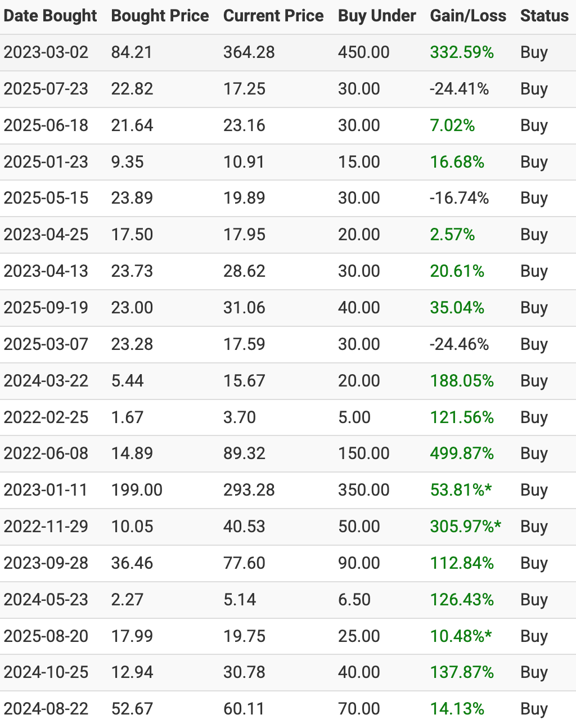Click Buy status in the 2024-08-22 row
This screenshot has height=728, width=576.
(534, 709)
